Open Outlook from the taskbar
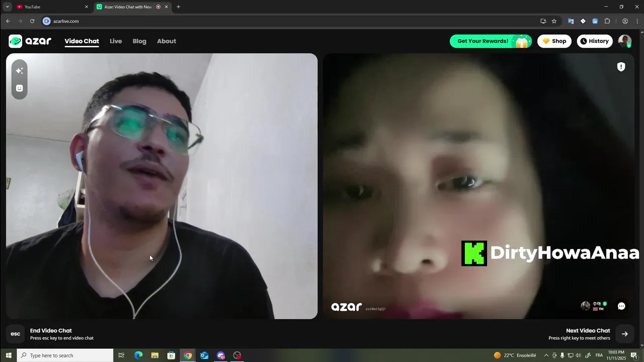This screenshot has height=362, width=644. [204, 355]
